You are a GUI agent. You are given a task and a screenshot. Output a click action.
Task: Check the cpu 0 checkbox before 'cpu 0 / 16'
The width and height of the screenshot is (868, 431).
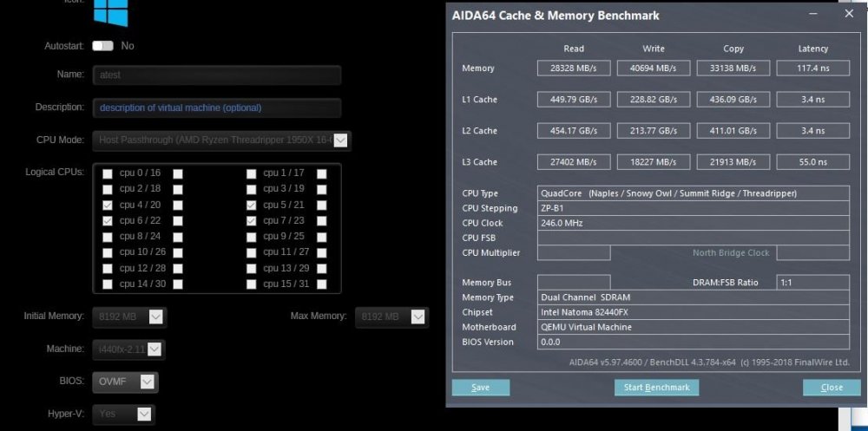tap(108, 173)
